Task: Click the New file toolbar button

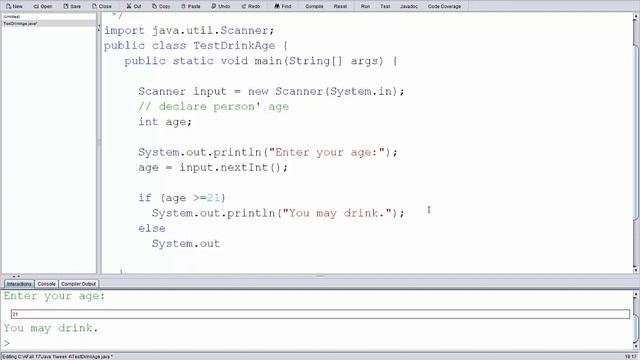Action: tap(14, 6)
